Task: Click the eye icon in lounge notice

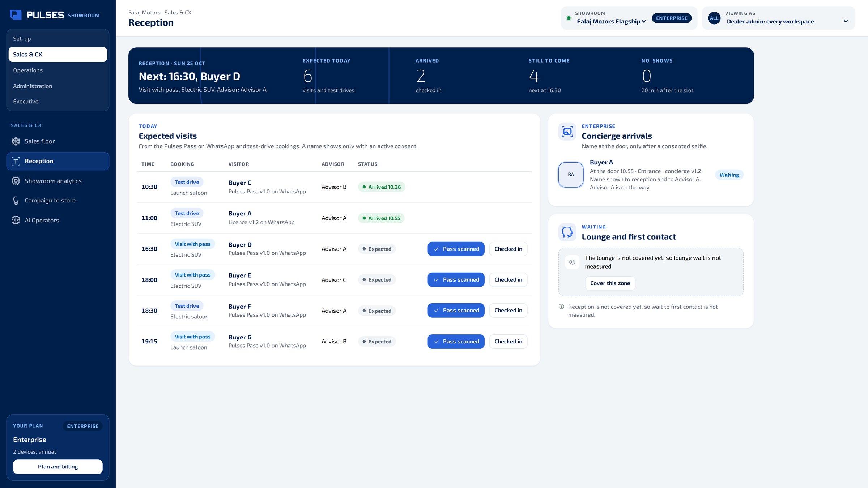Action: coord(572,262)
